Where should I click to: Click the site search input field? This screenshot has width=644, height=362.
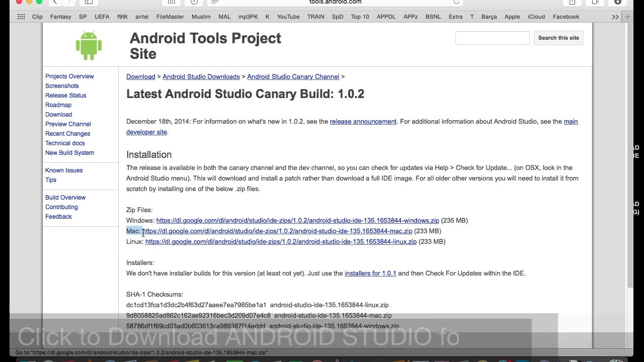pyautogui.click(x=492, y=38)
